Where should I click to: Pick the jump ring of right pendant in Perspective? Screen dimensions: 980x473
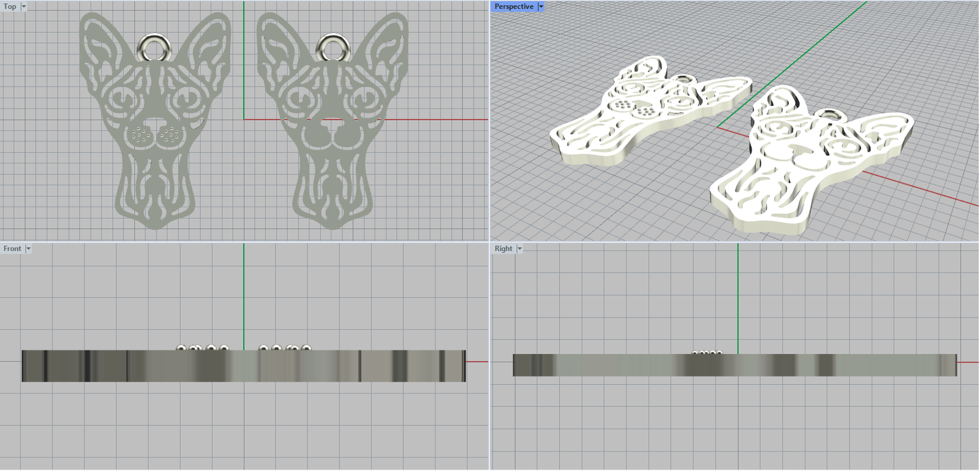829,114
